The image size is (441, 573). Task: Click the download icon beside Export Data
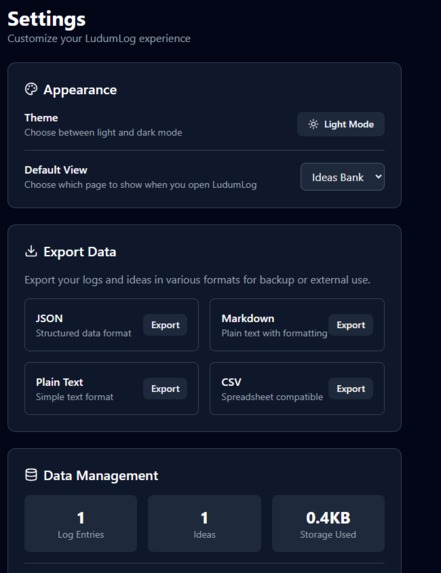coord(31,251)
